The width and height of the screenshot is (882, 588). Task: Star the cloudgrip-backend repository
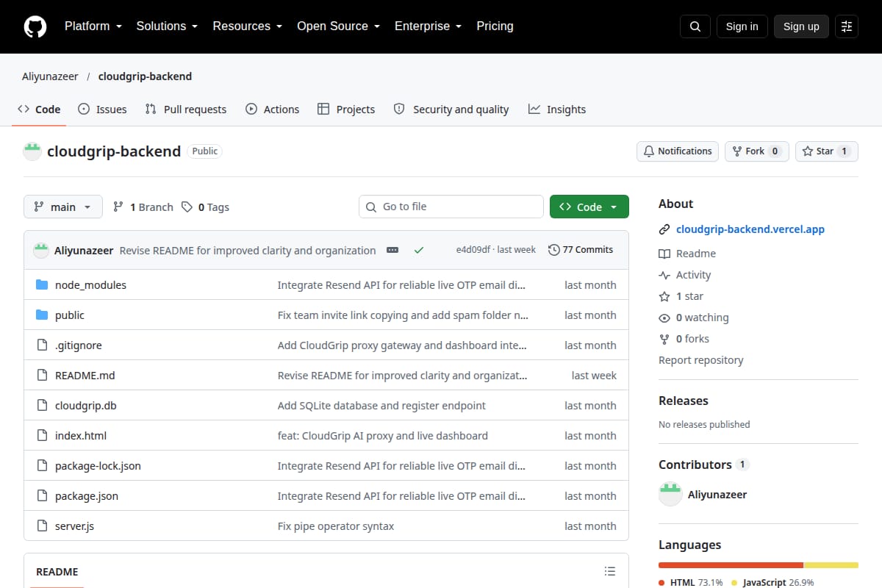827,151
